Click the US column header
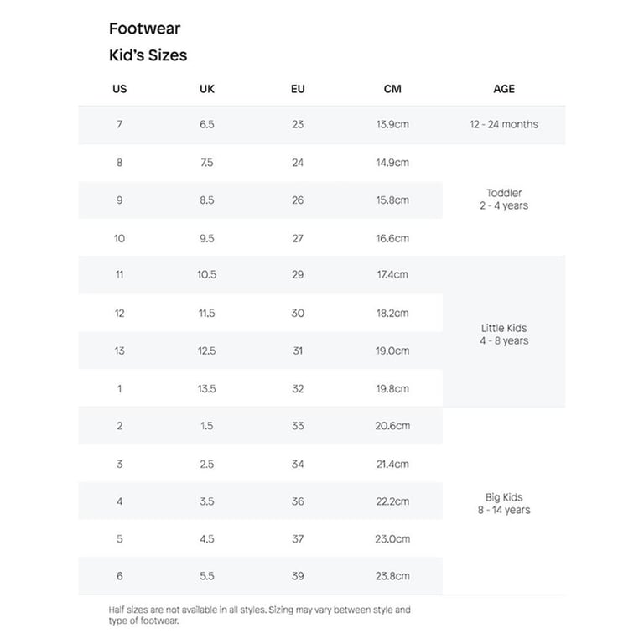Image resolution: width=644 pixels, height=644 pixels. (120, 89)
